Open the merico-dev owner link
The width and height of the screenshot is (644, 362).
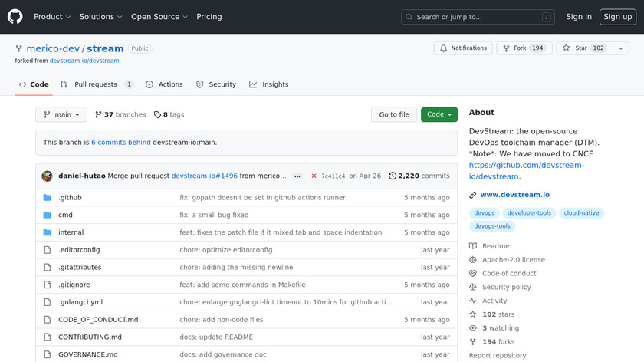53,48
